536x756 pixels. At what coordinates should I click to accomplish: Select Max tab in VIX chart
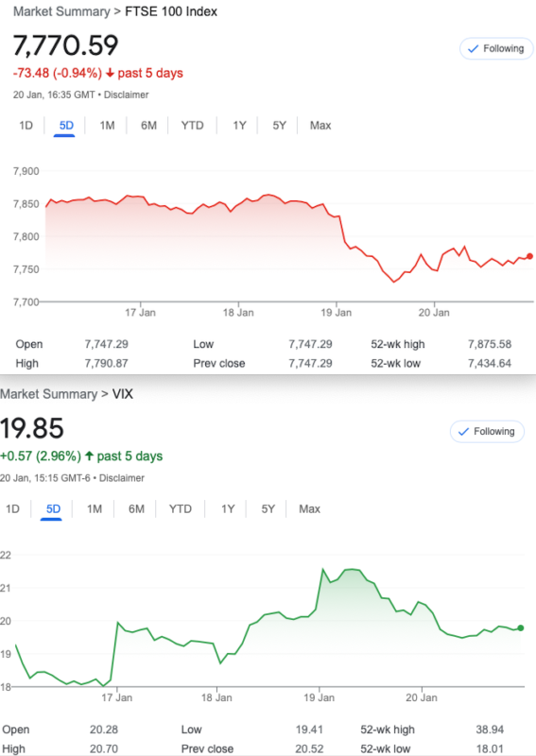[309, 508]
